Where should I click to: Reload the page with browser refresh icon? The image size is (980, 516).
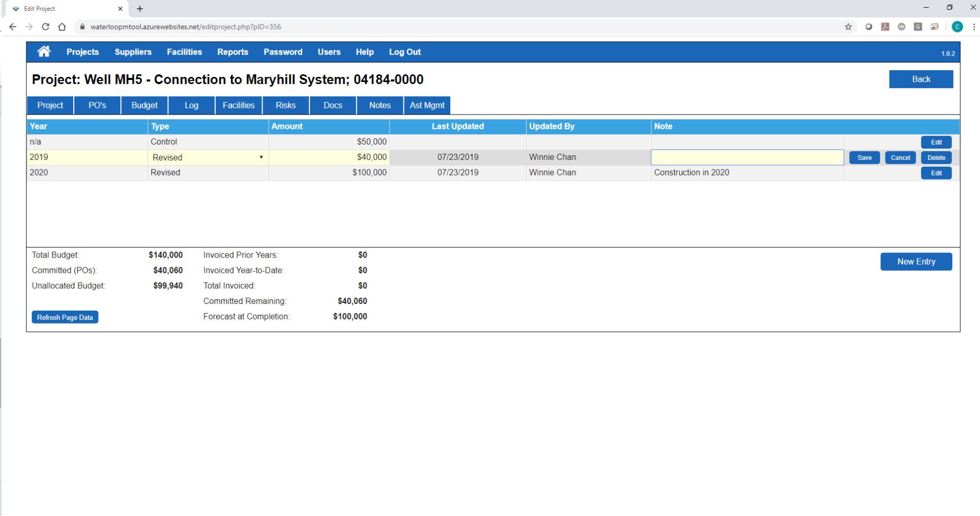[x=45, y=27]
